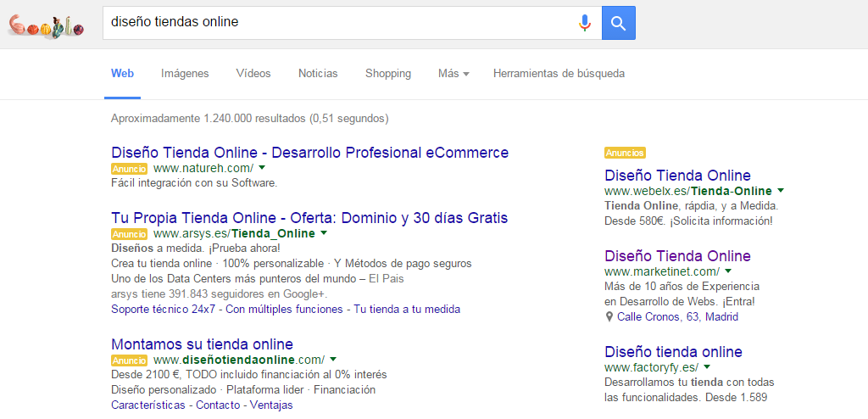The height and width of the screenshot is (419, 868).
Task: Click 'Diseños a medida. ¡Prueba ahora!' text
Action: click(x=196, y=248)
